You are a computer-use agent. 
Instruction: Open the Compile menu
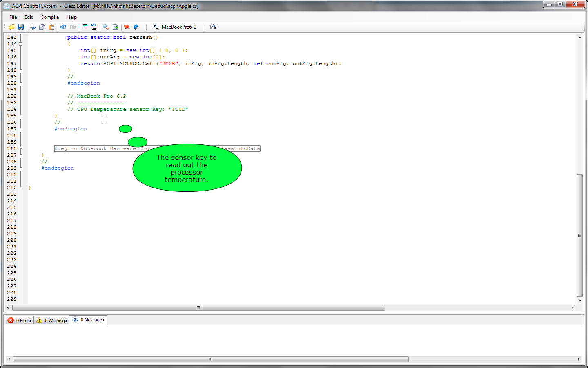49,17
